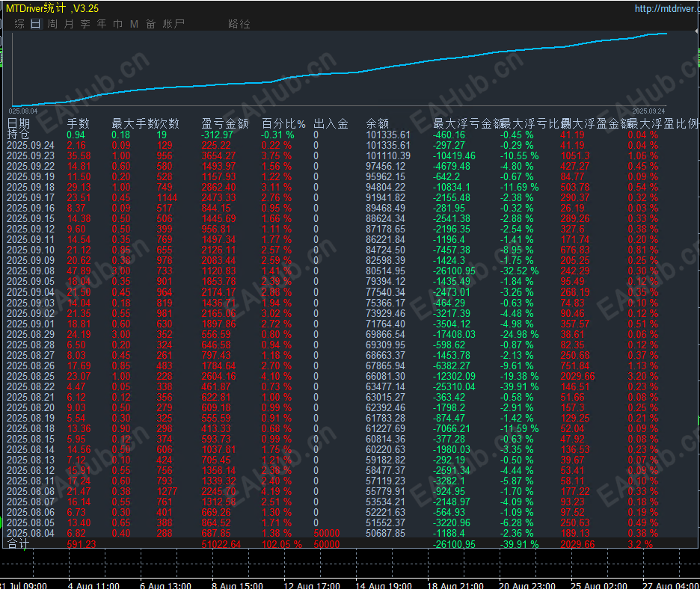Screen dimensions: 700x589
Task: Click balance 50687.85 on 2025.08.04
Action: click(385, 533)
